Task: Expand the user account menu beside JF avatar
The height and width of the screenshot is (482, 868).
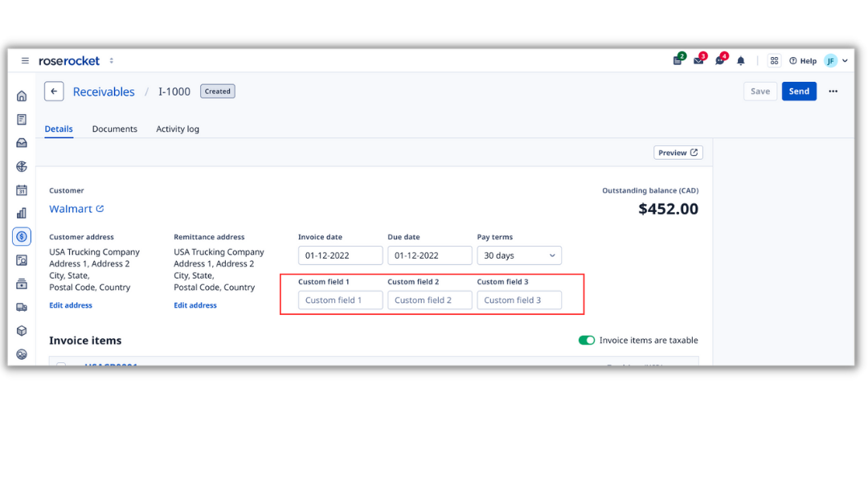Action: (x=845, y=60)
